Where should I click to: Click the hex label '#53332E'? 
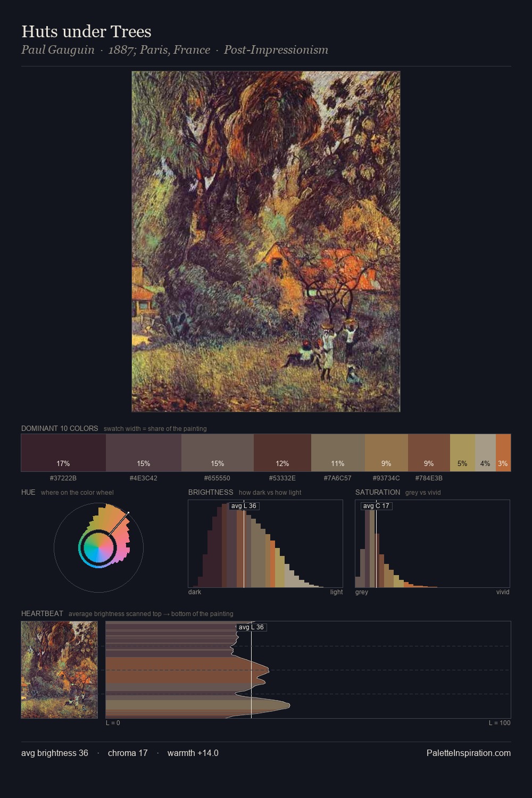click(282, 478)
